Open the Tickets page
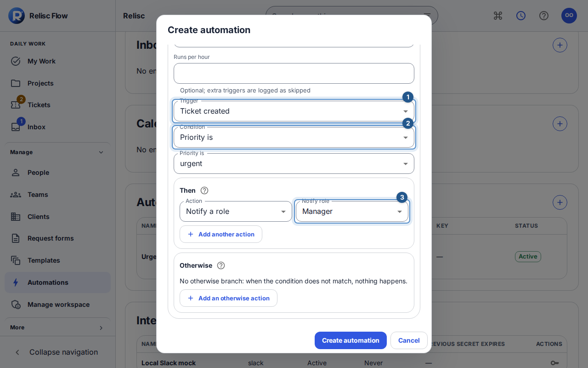 coord(57,105)
